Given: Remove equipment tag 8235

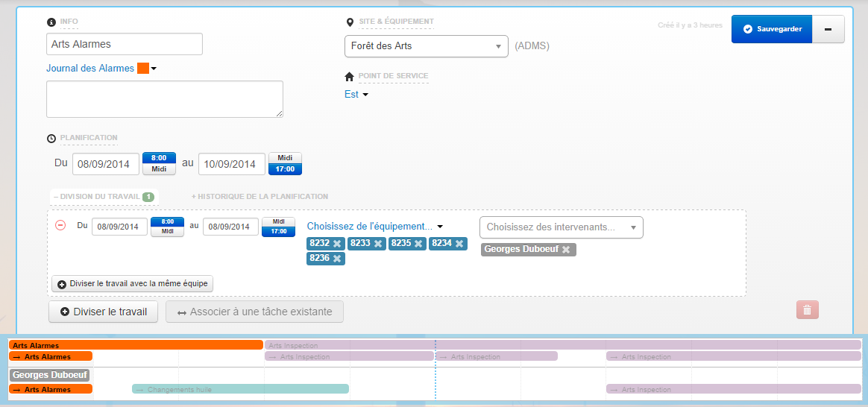Looking at the screenshot, I should pyautogui.click(x=418, y=244).
